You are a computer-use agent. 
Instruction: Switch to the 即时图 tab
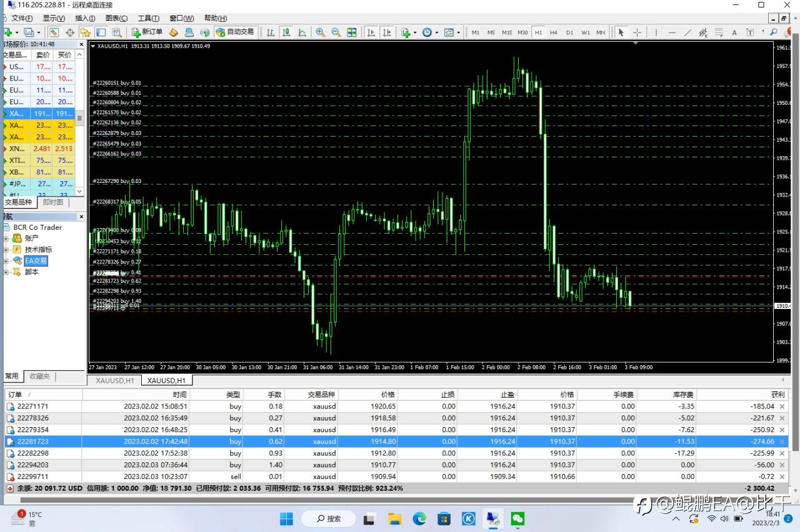(x=52, y=202)
